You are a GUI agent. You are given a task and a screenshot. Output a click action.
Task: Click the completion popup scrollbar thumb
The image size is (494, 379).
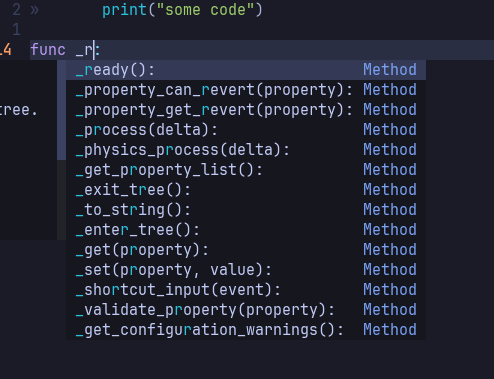click(x=62, y=110)
